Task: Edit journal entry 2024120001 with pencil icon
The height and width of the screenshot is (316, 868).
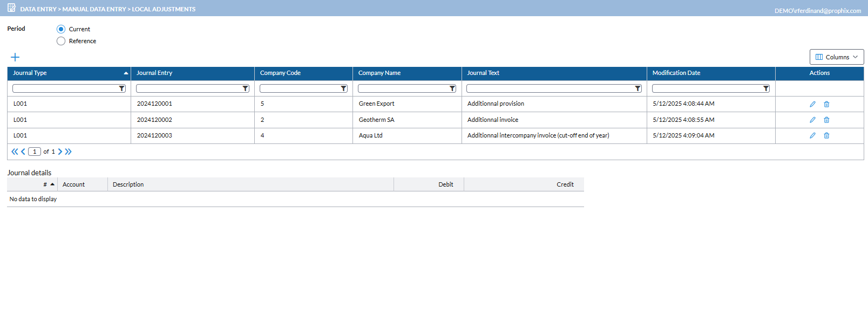Action: pyautogui.click(x=812, y=104)
